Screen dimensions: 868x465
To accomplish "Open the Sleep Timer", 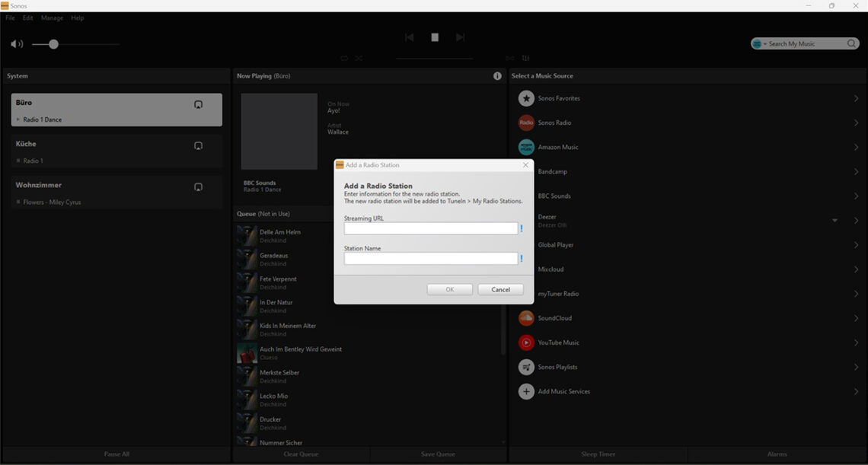I will (x=598, y=454).
